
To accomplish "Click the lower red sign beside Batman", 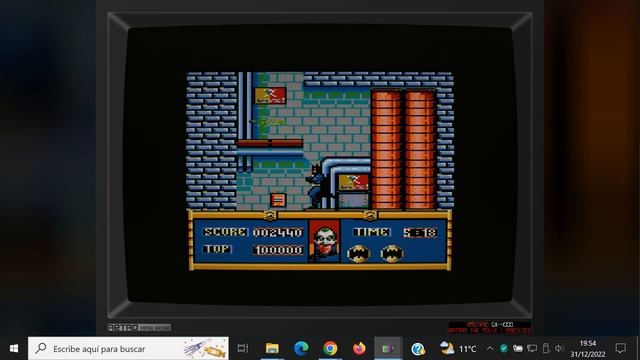I will (353, 182).
